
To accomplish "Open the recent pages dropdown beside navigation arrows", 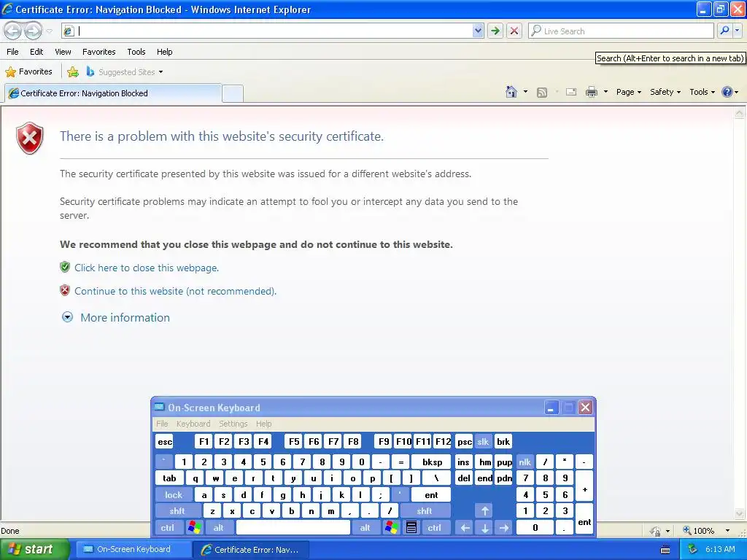I will [x=49, y=31].
